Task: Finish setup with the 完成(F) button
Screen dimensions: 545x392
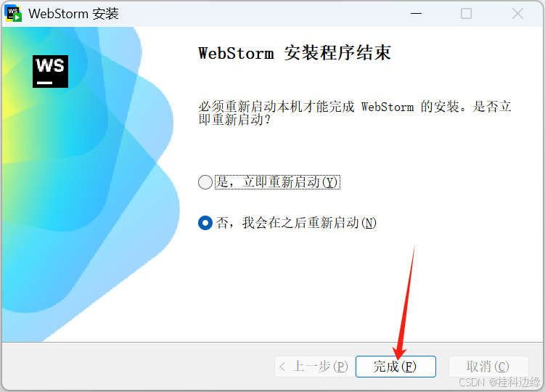Action: click(396, 367)
